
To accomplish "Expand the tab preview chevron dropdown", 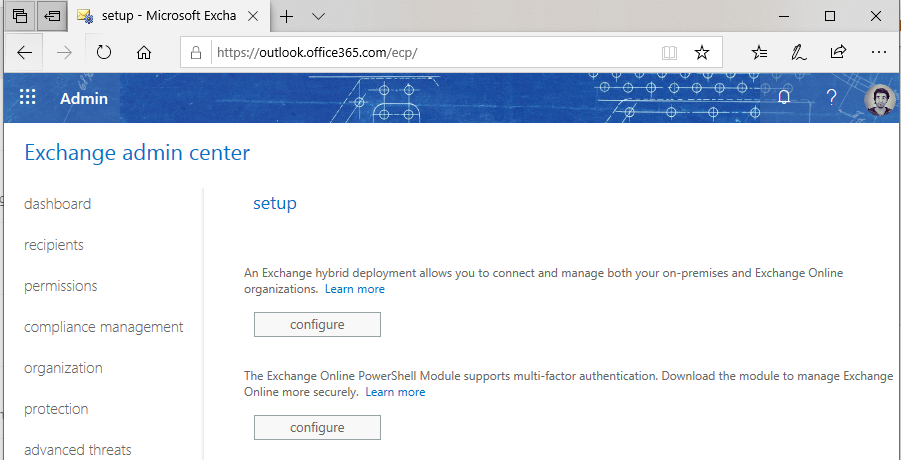I will point(318,17).
